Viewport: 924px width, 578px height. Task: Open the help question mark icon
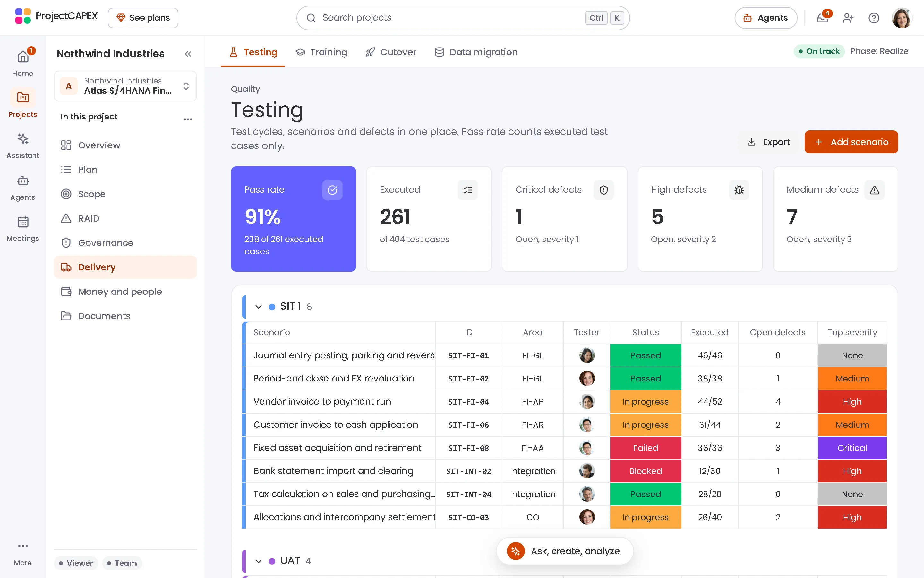click(874, 18)
